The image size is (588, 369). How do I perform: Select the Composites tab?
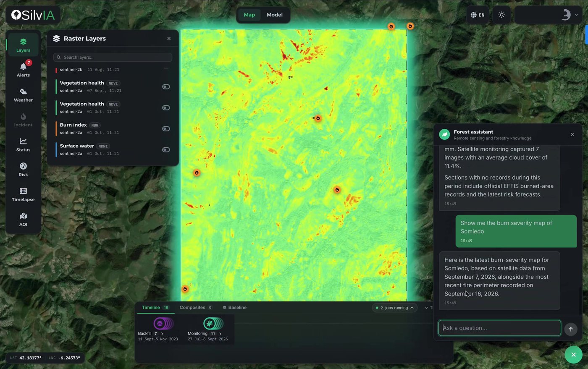tap(196, 308)
